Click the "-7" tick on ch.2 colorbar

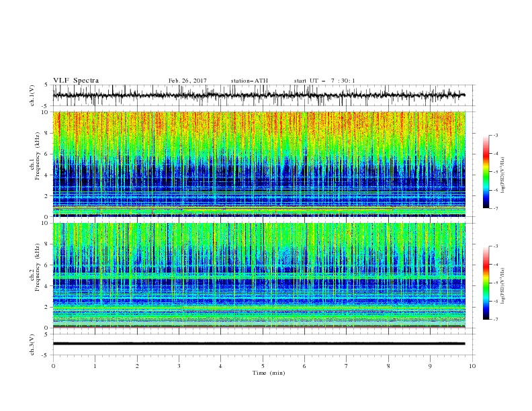[x=496, y=320]
